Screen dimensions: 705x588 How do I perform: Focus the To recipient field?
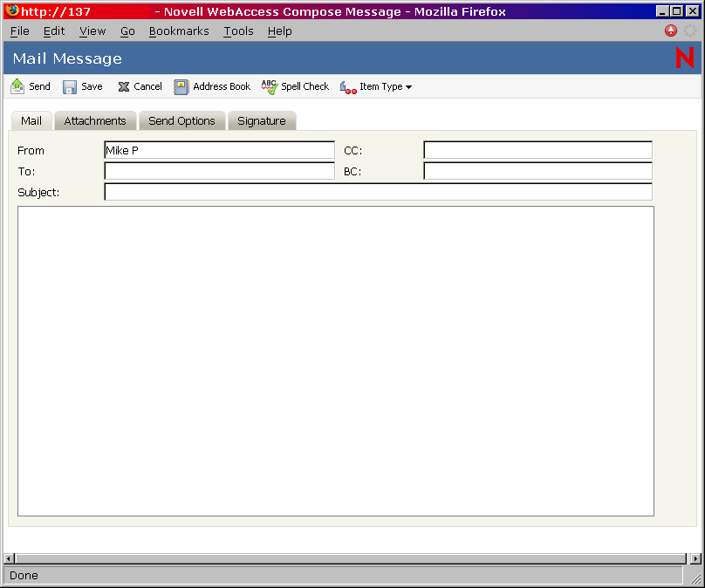pos(219,171)
